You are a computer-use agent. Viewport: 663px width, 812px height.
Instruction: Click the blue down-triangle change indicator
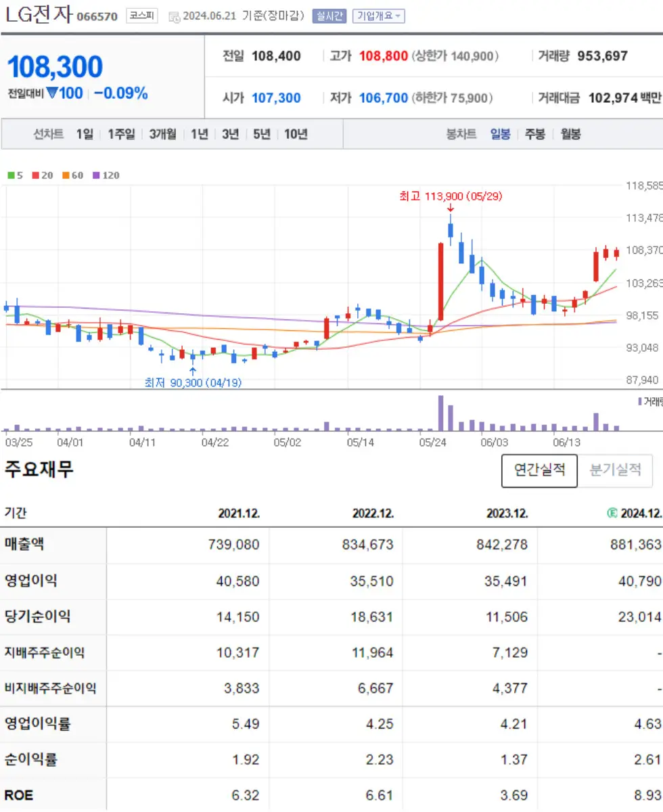pyautogui.click(x=52, y=93)
